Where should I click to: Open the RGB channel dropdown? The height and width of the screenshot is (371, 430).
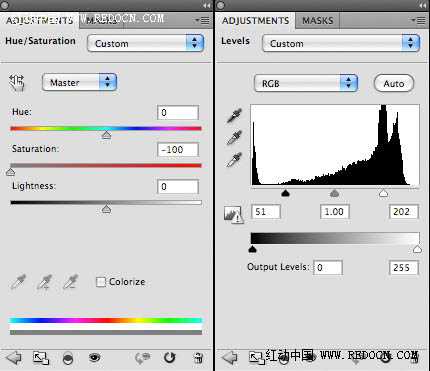click(x=306, y=83)
